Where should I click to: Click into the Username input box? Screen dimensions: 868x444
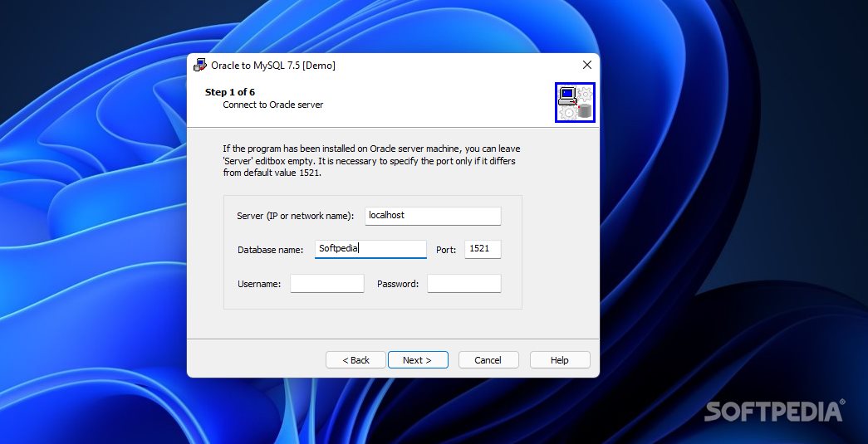coord(327,284)
